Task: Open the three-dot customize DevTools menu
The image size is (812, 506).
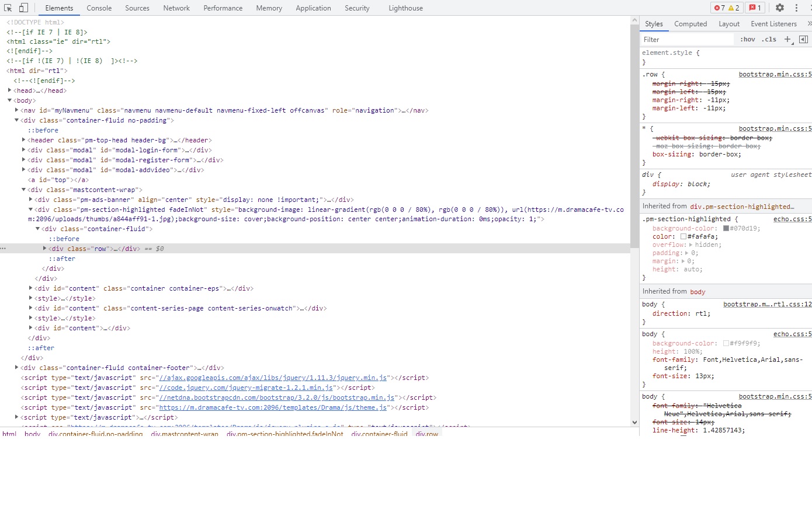Action: (796, 8)
